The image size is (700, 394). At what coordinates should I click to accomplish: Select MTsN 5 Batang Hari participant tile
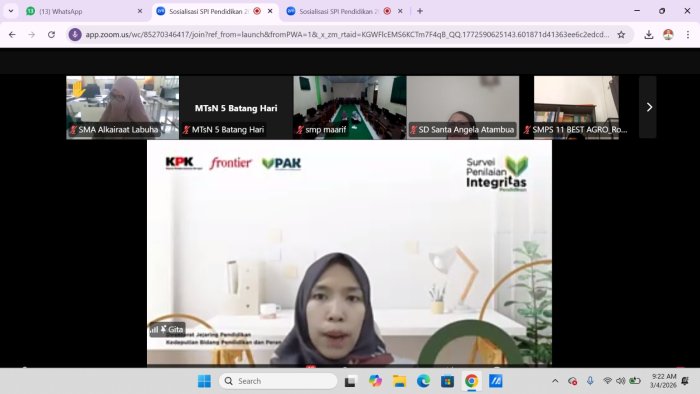tap(236, 108)
